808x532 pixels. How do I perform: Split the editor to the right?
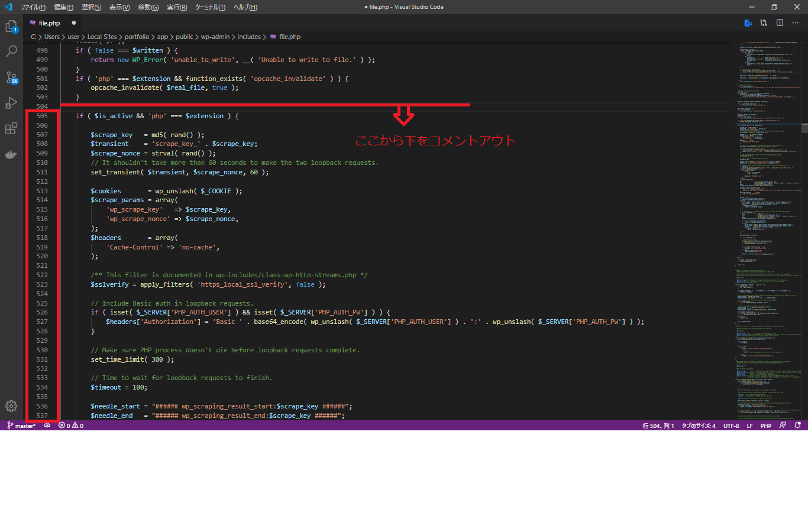click(780, 23)
